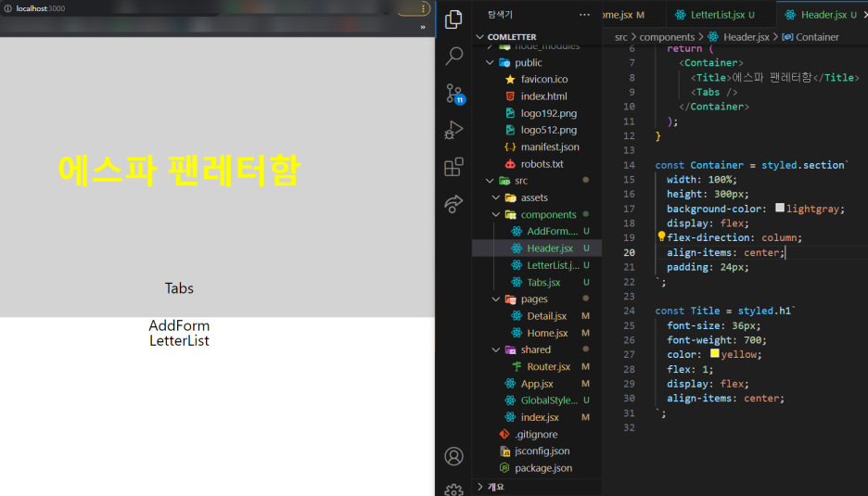Click the browser site info icon
This screenshot has height=496, width=868.
pyautogui.click(x=7, y=8)
